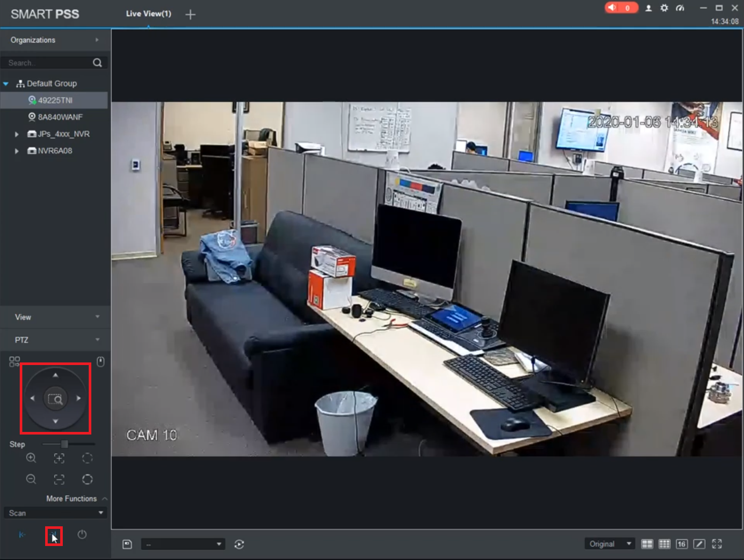Click the PTZ pan right arrow
The image size is (744, 560).
79,398
